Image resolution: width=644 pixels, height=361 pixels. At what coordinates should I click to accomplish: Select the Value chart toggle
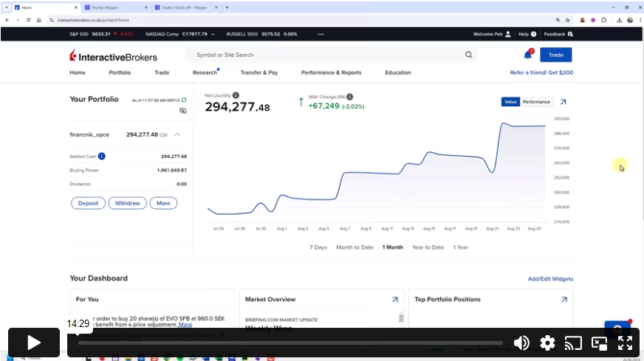click(x=510, y=102)
